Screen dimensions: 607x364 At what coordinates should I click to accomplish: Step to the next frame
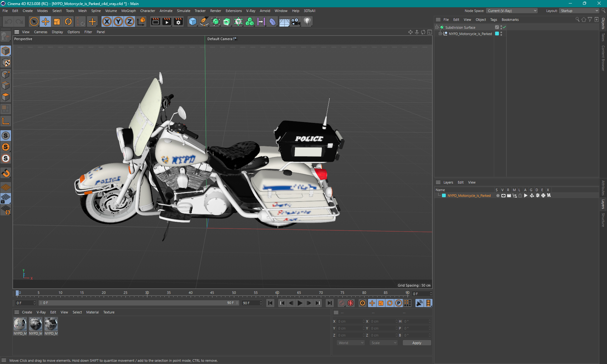[309, 303]
